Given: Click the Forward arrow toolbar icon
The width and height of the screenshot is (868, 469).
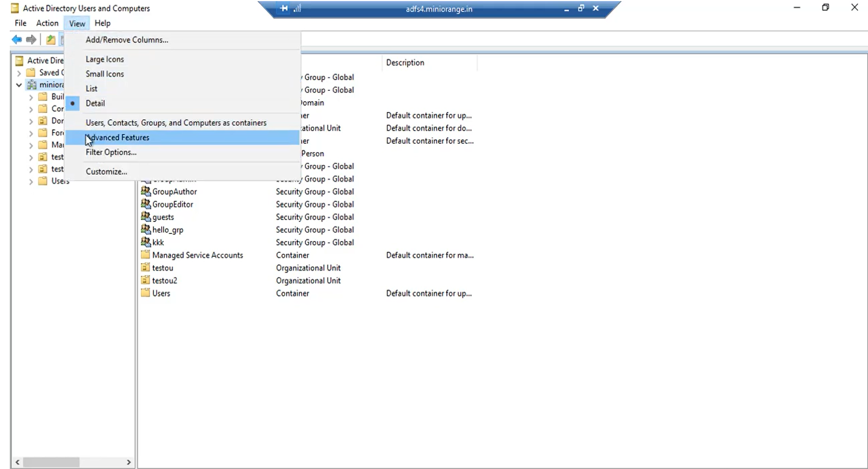Looking at the screenshot, I should pos(31,39).
